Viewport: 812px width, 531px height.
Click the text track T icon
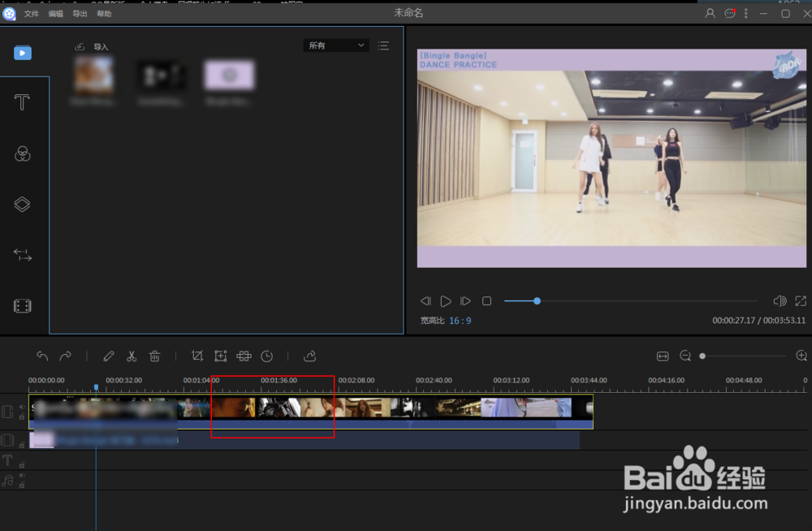click(x=7, y=460)
